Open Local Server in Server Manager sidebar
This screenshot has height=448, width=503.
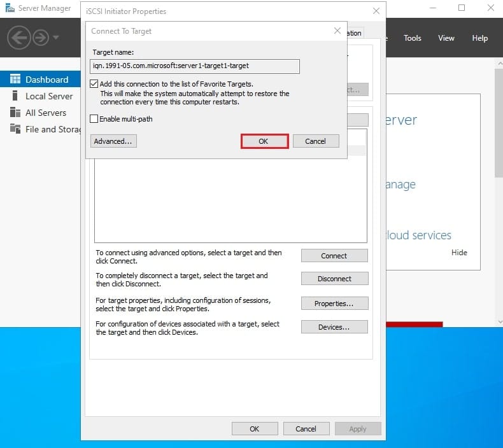(x=49, y=96)
